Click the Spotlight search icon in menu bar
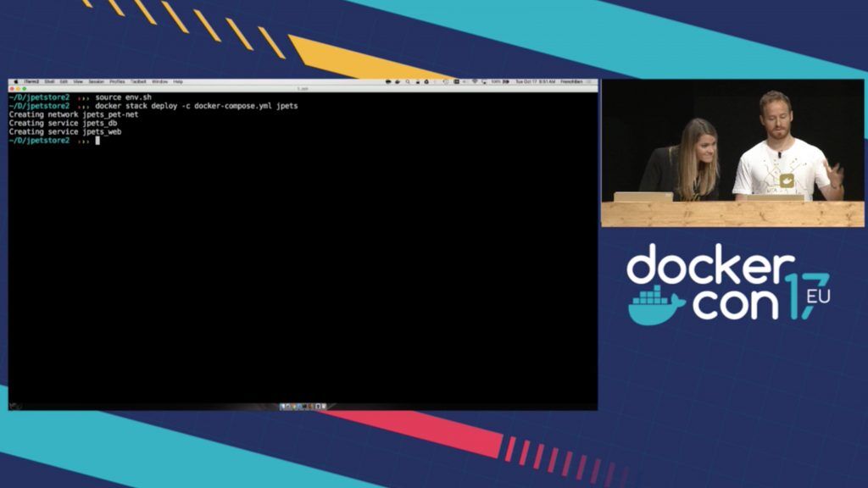868x488 pixels. [408, 82]
